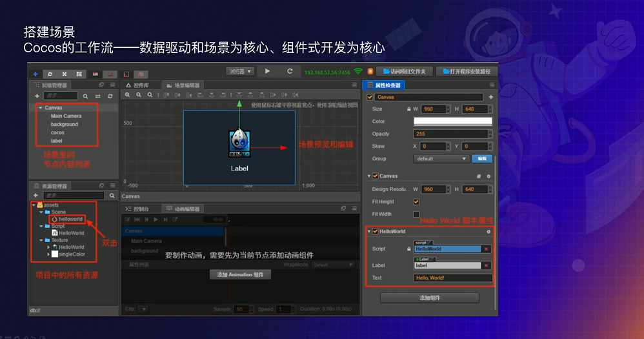Screen dimensions: 644x339
Task: Open the hierarchy panel hamburger menu
Action: coord(112,85)
